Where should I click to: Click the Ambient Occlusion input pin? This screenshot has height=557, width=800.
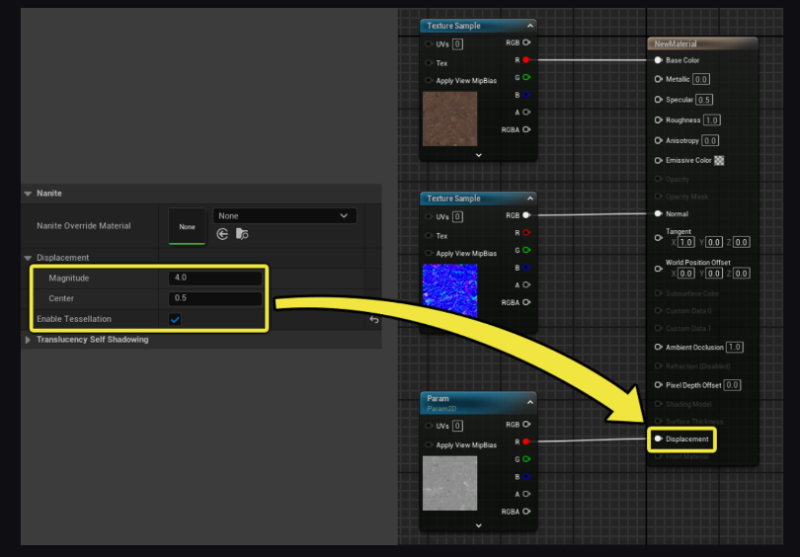coord(658,347)
